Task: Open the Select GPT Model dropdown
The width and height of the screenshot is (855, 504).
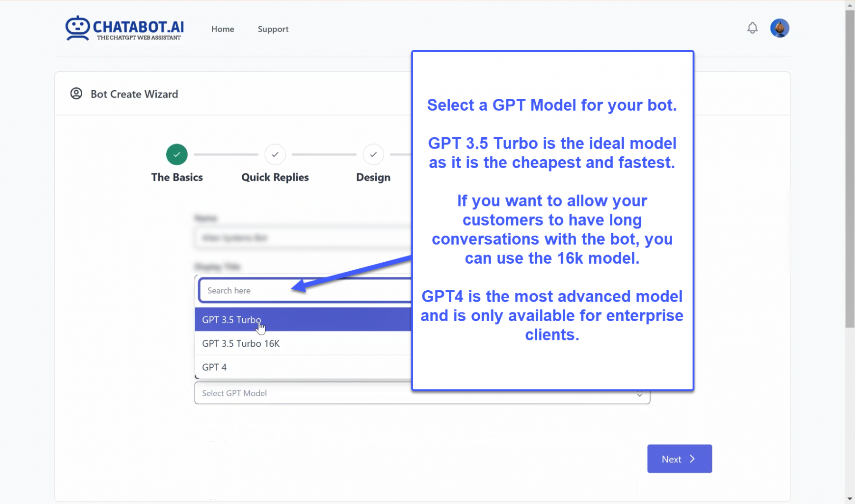Action: (x=422, y=393)
